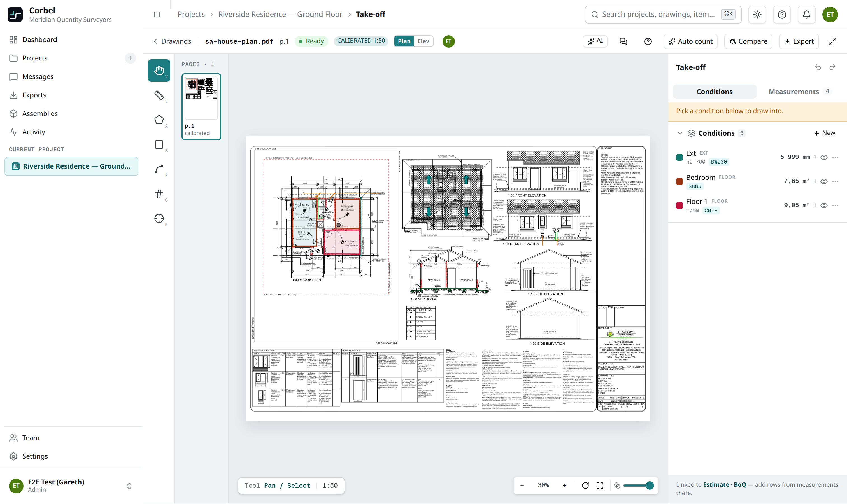Zoom in with plus button
This screenshot has height=504, width=847.
coord(565,485)
